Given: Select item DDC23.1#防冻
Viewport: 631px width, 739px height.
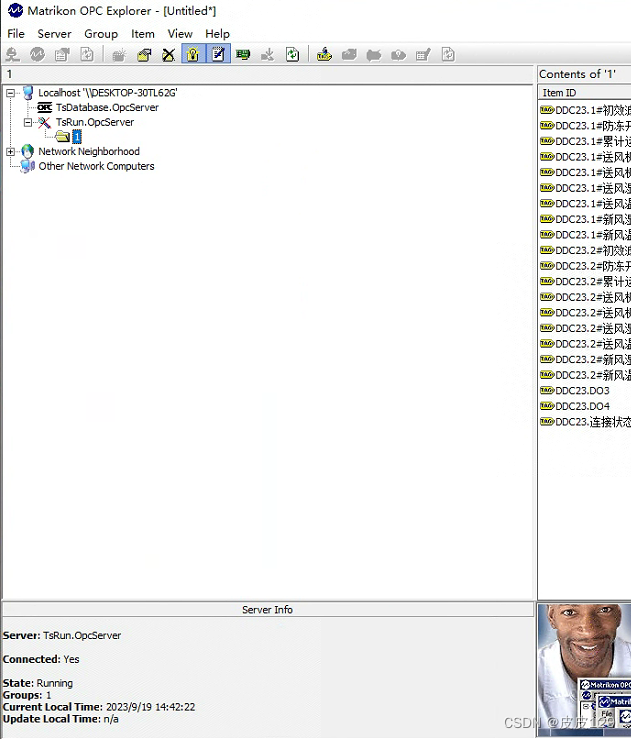Looking at the screenshot, I should click(593, 126).
